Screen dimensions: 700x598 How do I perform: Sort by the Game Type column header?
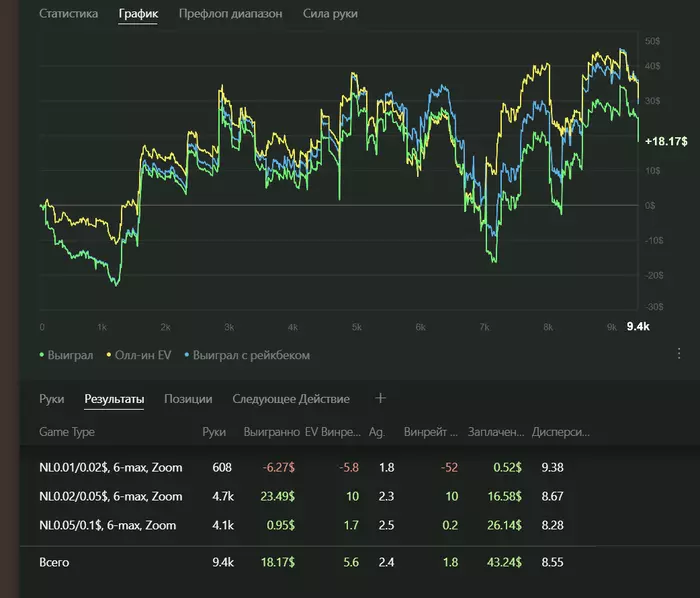67,431
